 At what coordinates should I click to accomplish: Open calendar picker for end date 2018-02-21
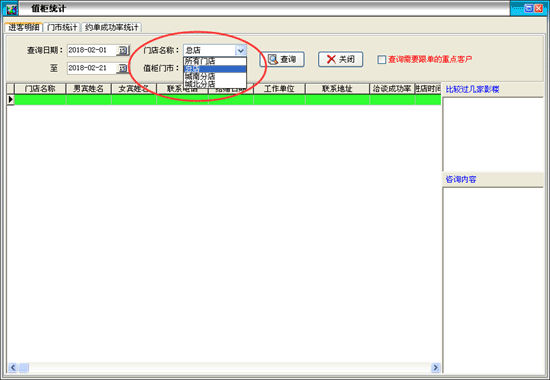click(123, 68)
